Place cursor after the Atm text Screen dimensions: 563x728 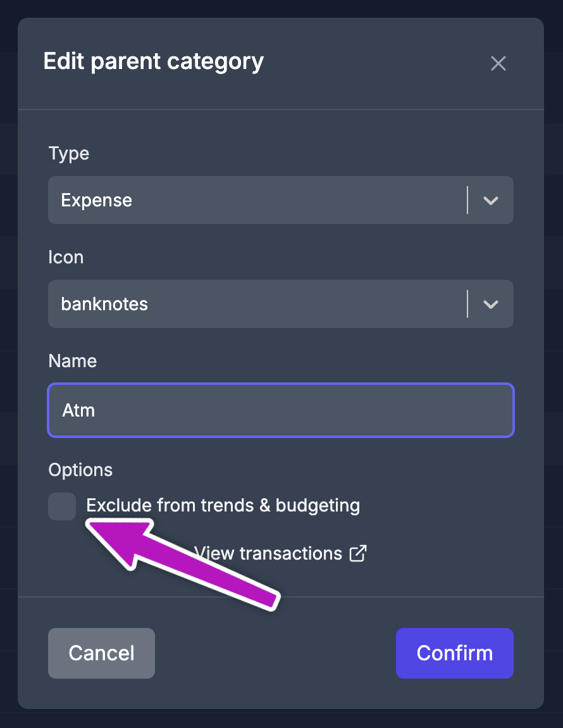[x=96, y=410]
